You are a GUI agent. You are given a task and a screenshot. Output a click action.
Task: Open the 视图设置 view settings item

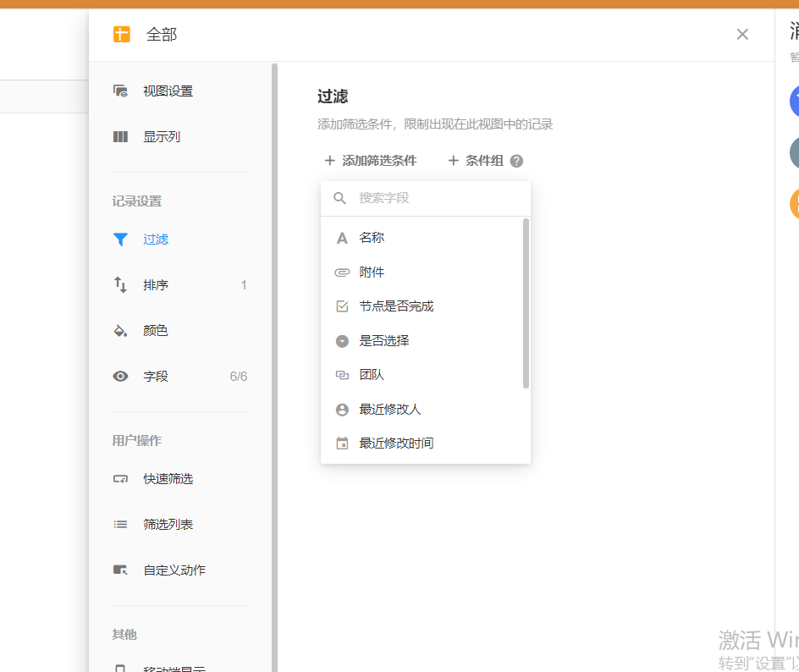[x=168, y=91]
